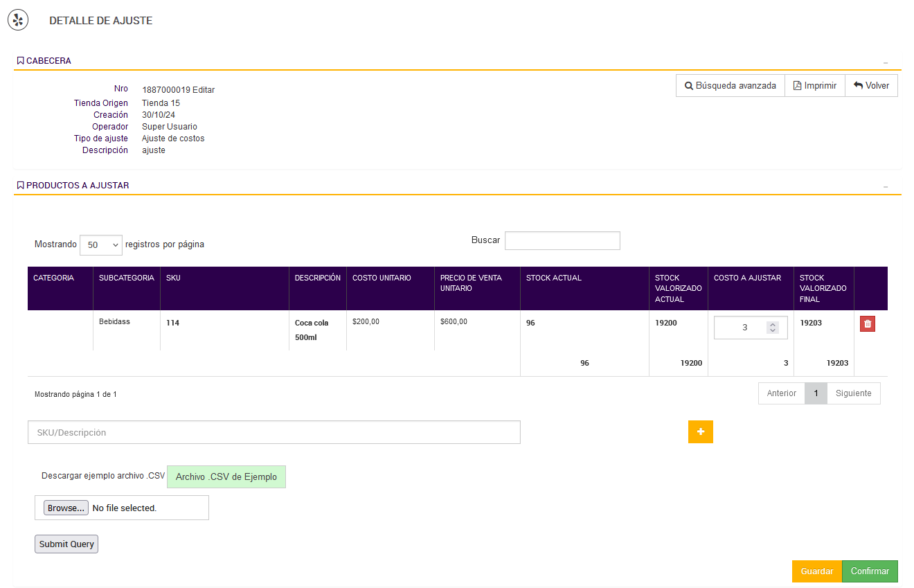Click the app logo icon
Viewport: 914px width, 588px height.
(18, 20)
